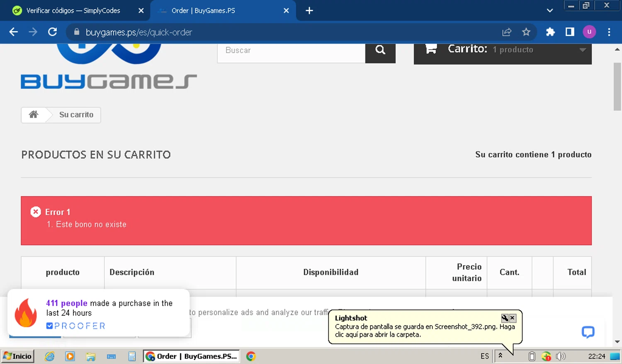The width and height of the screenshot is (622, 364).
Task: Launch Internet Explorer from taskbar
Action: pos(50,356)
